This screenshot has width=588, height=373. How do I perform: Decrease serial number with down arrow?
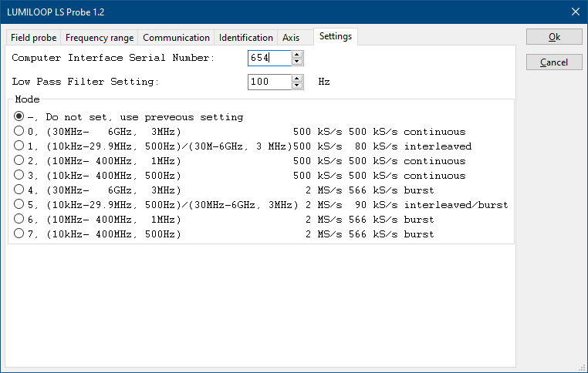(x=298, y=62)
